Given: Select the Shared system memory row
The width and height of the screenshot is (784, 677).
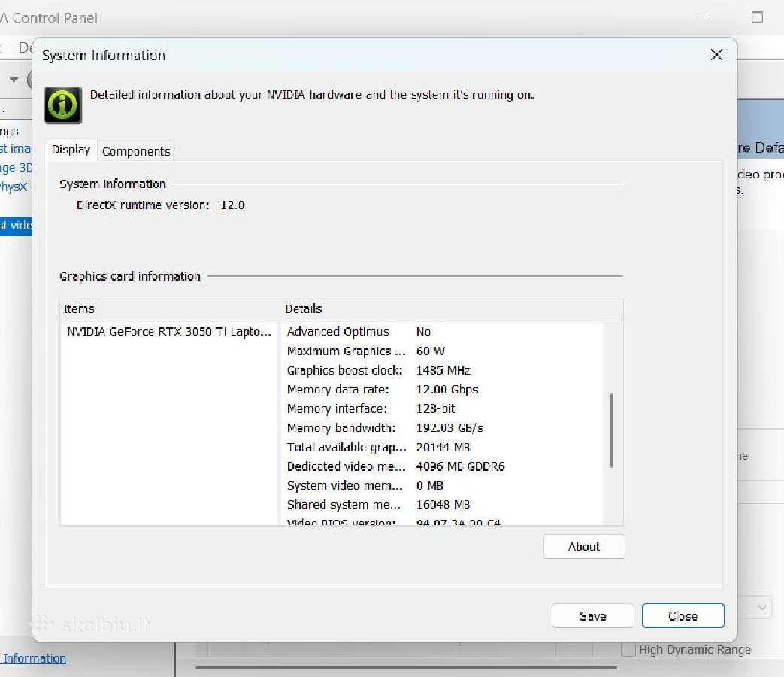Looking at the screenshot, I should click(x=443, y=505).
